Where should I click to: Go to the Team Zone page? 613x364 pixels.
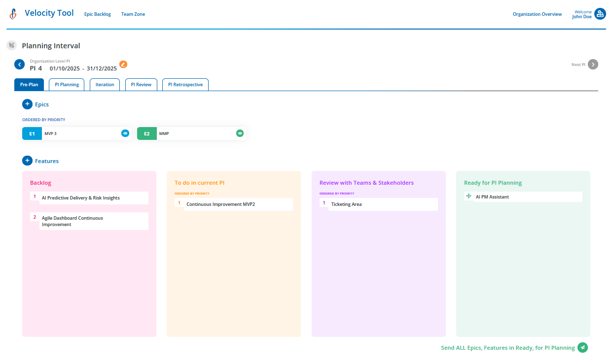coord(133,14)
